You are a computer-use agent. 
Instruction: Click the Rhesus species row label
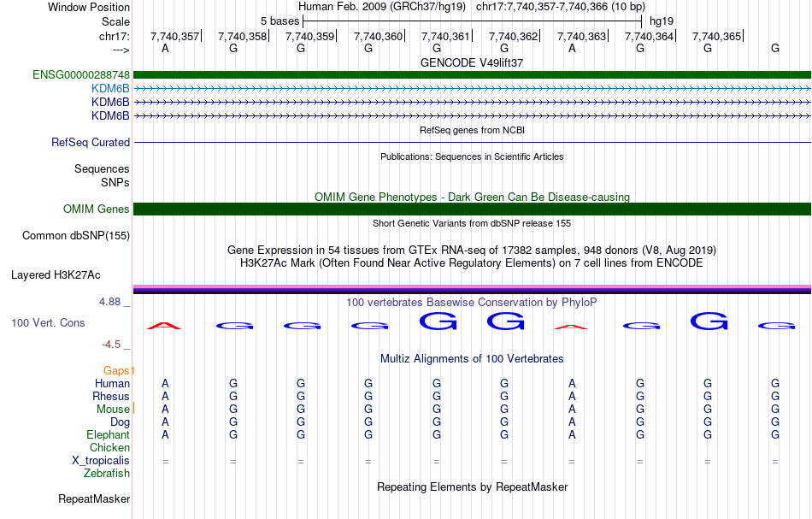point(111,397)
